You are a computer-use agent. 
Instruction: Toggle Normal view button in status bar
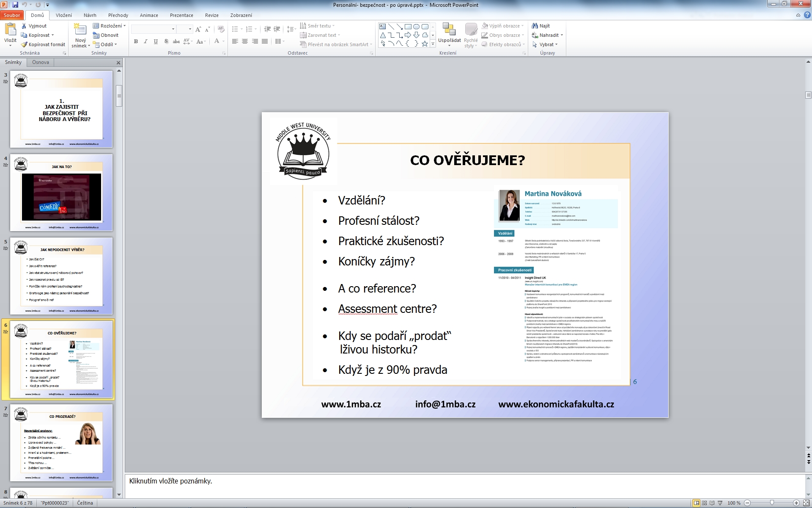tap(696, 503)
